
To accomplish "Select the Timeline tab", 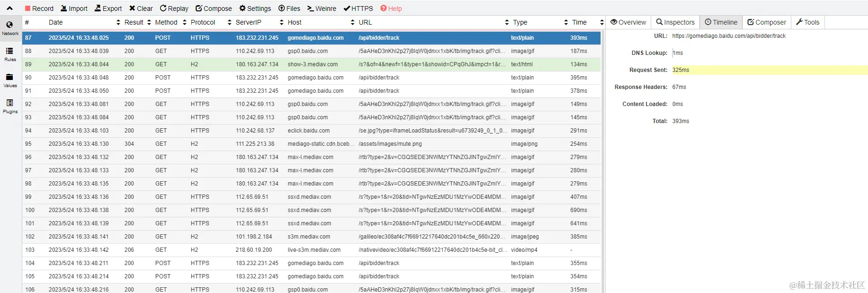I will click(x=721, y=22).
